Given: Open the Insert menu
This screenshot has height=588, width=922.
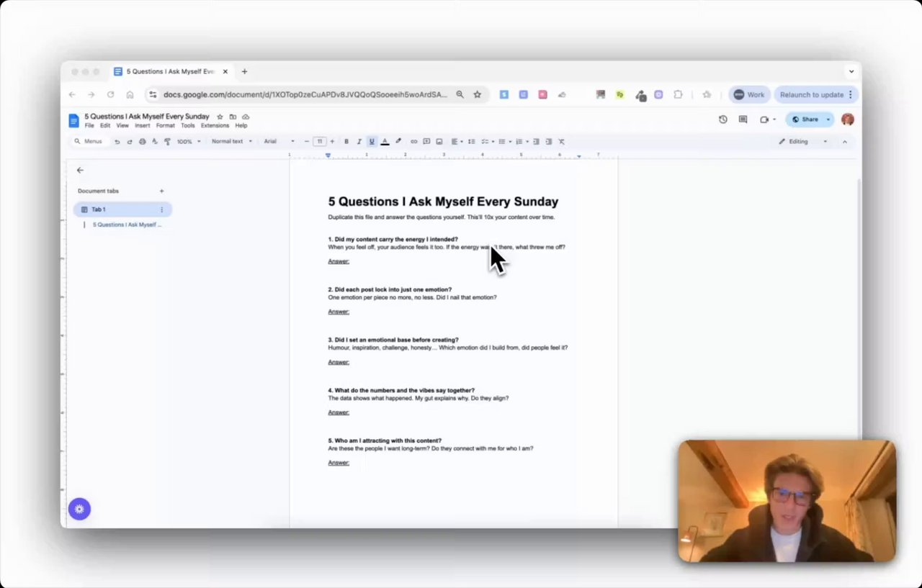Looking at the screenshot, I should 143,125.
